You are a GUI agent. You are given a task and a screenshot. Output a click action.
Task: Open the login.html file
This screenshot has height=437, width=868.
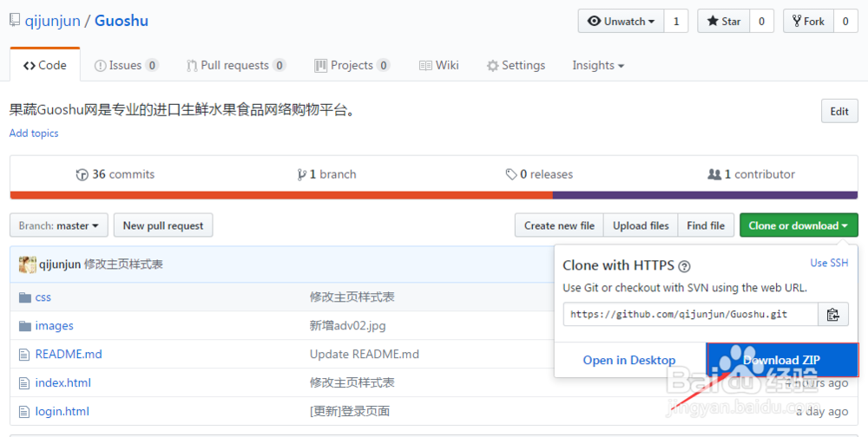click(x=62, y=412)
